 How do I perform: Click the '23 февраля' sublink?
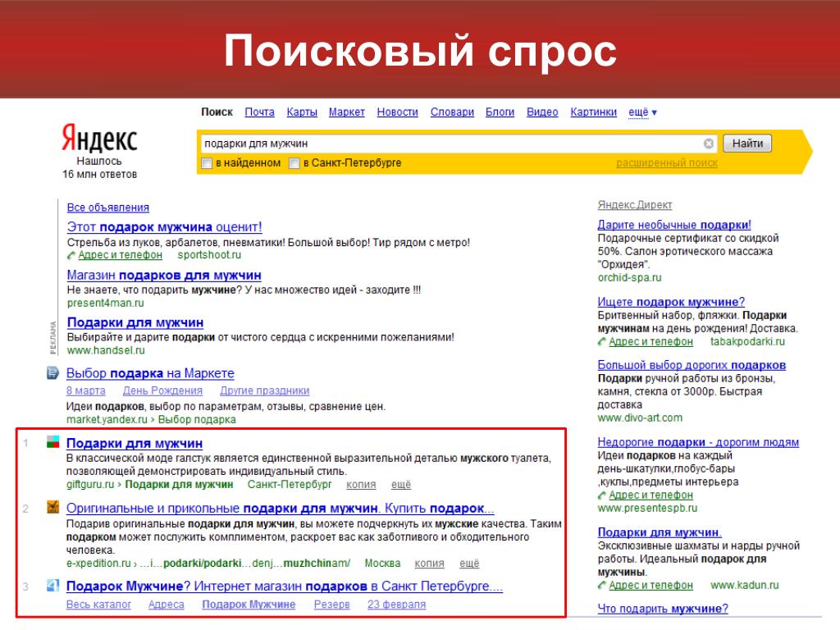tap(396, 605)
